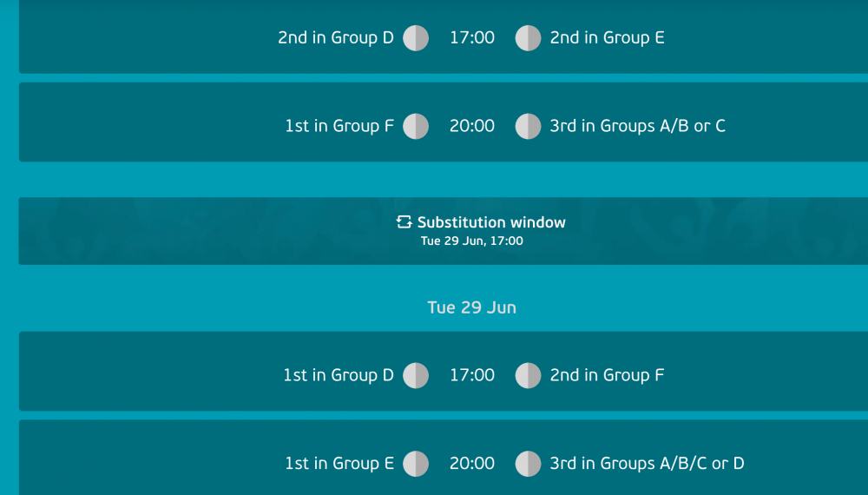Select the 2nd in Group F team crest
This screenshot has height=495, width=868.
[x=528, y=375]
